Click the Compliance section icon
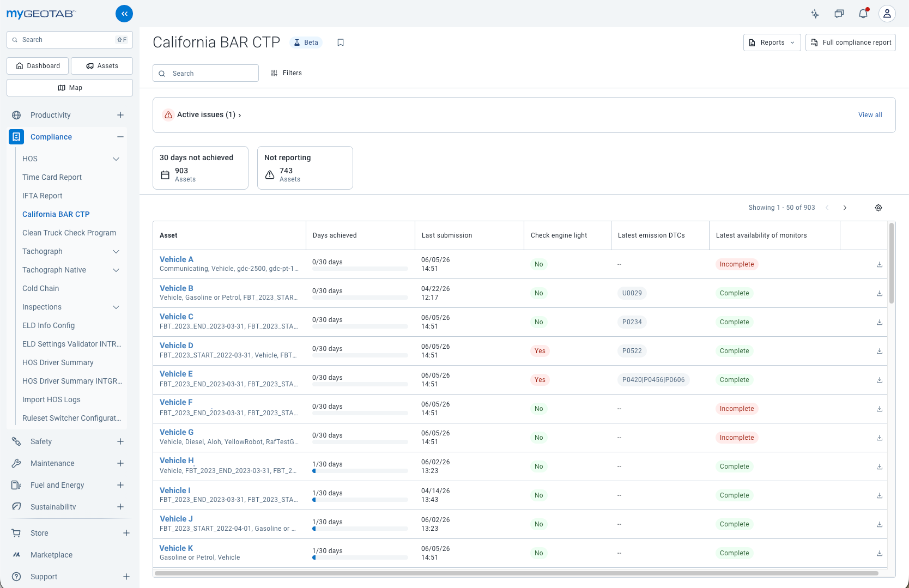The image size is (909, 588). tap(16, 137)
